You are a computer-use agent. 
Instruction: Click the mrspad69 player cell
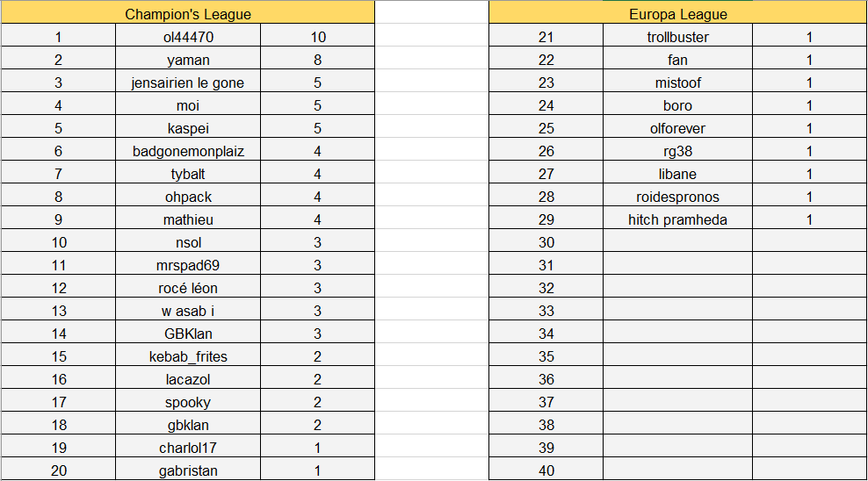pyautogui.click(x=188, y=265)
